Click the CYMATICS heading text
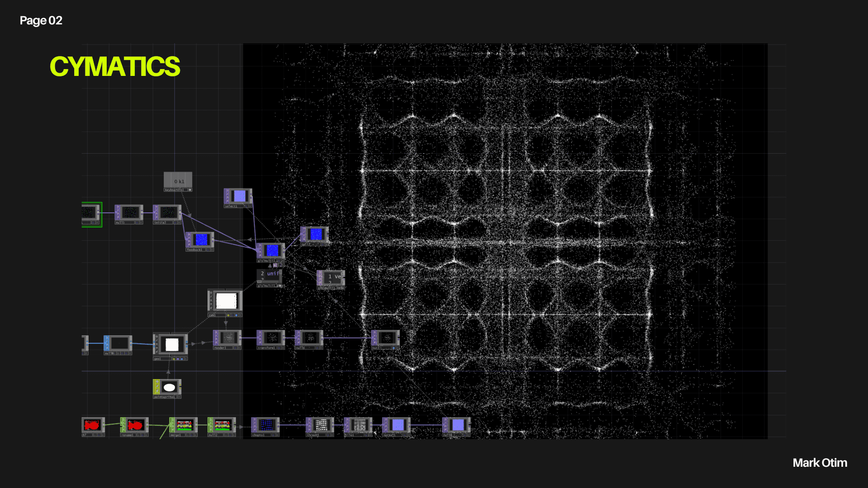This screenshot has width=868, height=488. point(115,66)
